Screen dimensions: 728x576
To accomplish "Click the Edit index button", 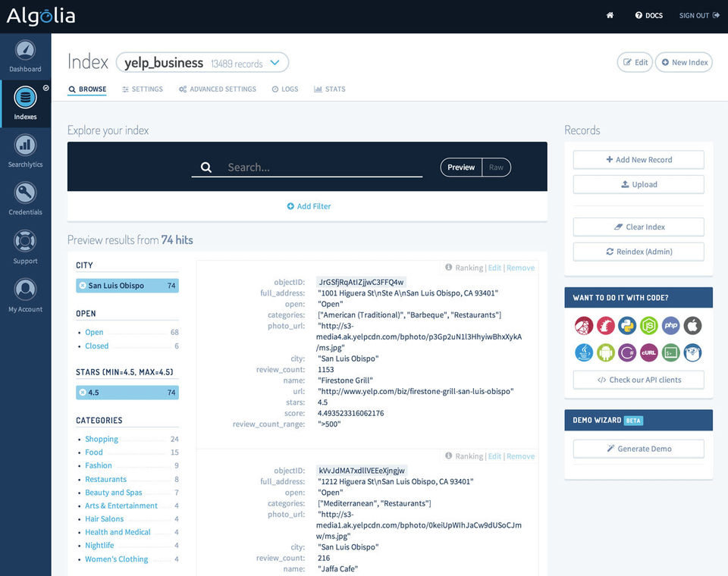I will click(635, 62).
